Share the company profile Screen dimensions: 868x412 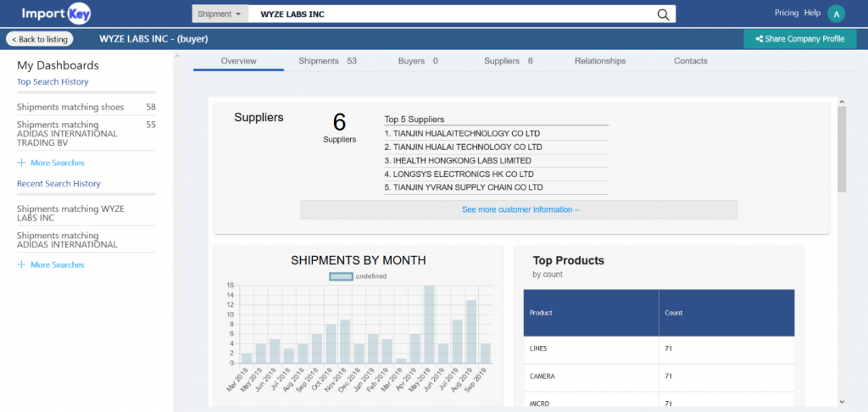800,39
